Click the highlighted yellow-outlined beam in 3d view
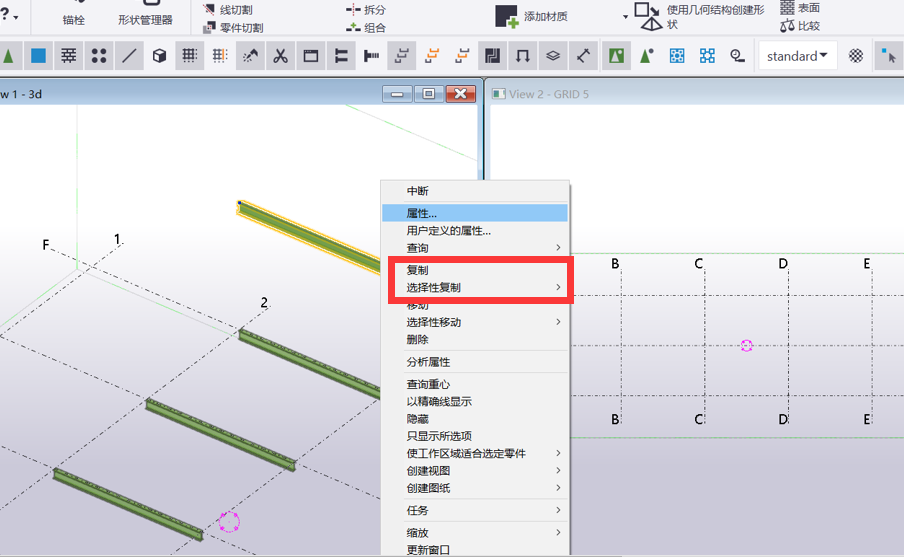 coord(308,236)
